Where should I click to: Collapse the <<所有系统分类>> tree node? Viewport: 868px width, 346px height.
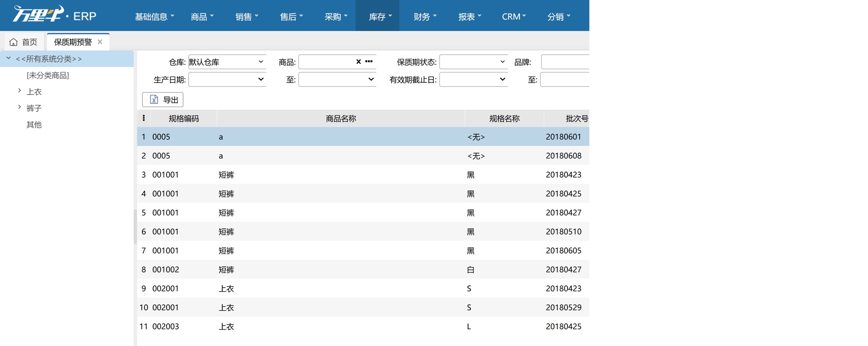tap(9, 58)
